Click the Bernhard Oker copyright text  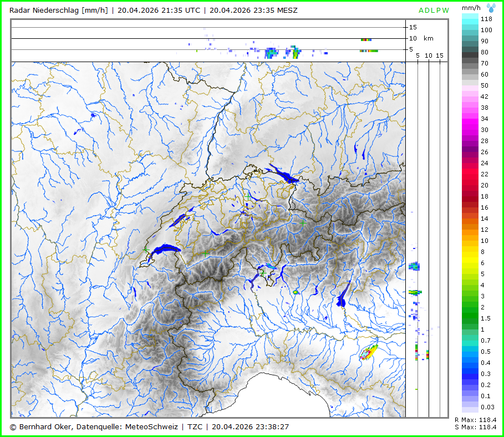click(x=93, y=426)
